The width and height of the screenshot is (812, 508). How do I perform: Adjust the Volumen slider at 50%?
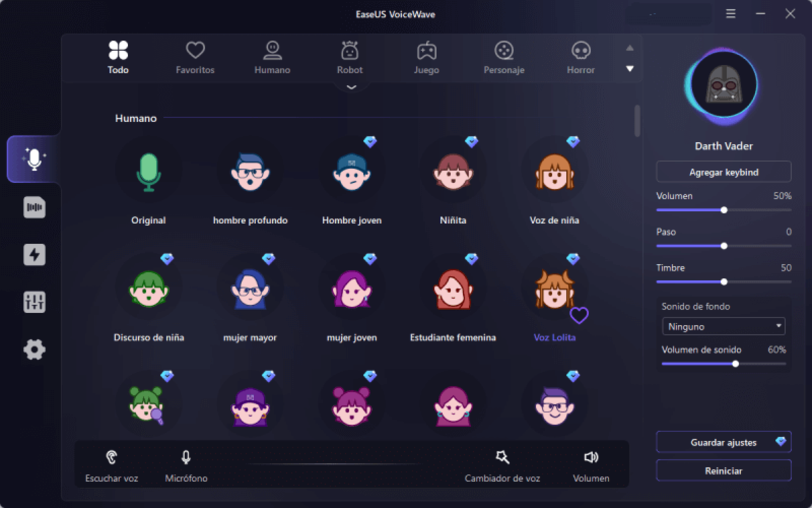click(x=724, y=210)
